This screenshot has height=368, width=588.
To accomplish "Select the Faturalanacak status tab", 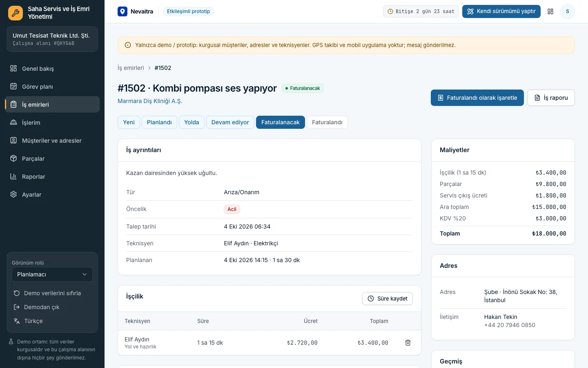I will point(281,122).
